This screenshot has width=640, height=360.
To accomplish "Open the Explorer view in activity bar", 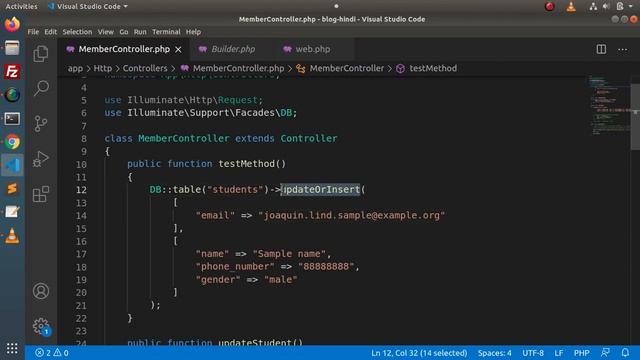I will (x=41, y=53).
